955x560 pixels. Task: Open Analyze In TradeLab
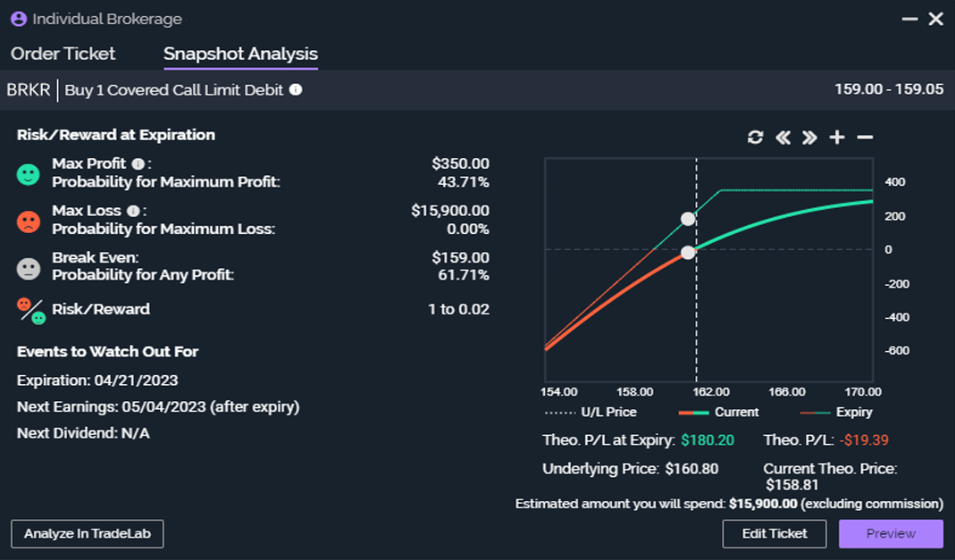[88, 533]
